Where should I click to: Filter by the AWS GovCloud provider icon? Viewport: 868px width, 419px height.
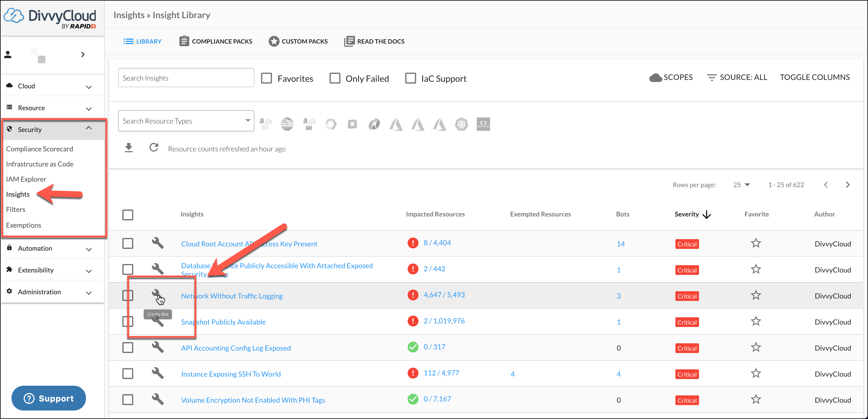(287, 124)
